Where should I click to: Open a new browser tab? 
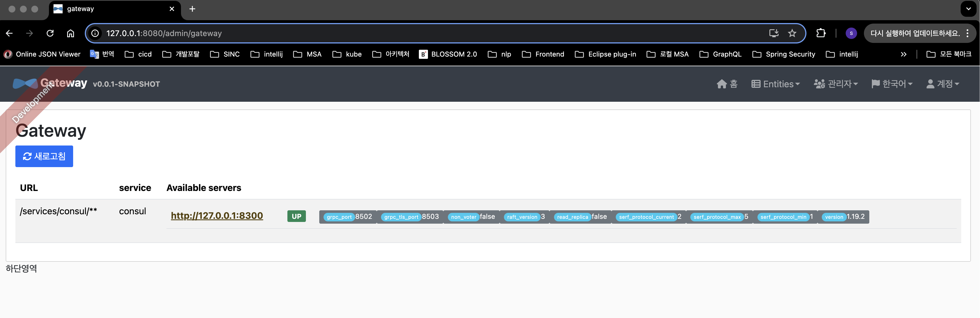click(x=192, y=9)
